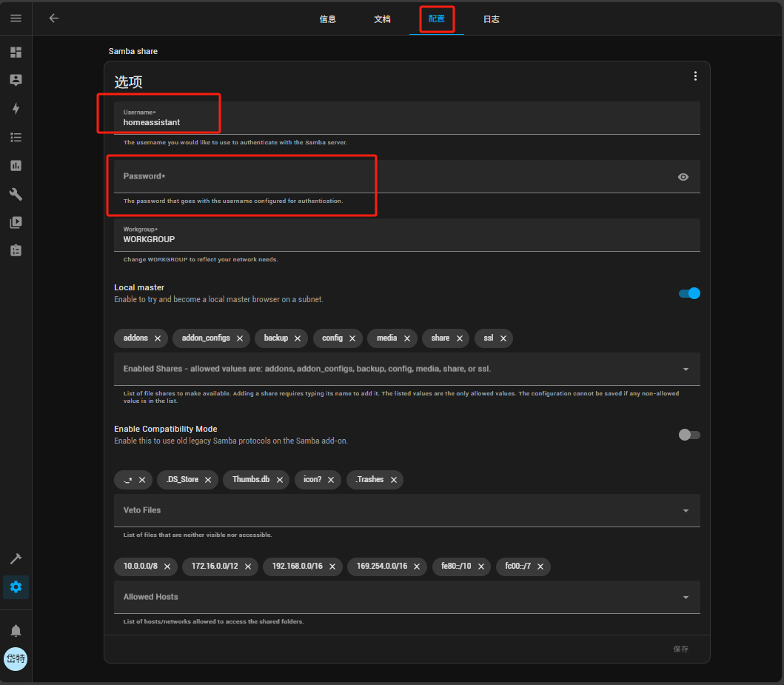Viewport: 784px width, 685px height.
Task: Expand the Enabled Shares dropdown
Action: tap(686, 369)
